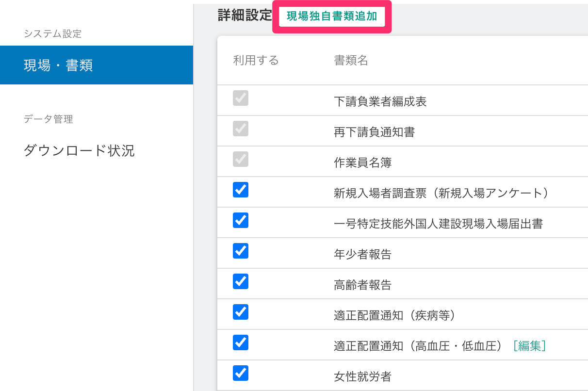Select the 下請負業者編成表 document name
Viewport: 588px width, 391px height.
click(x=380, y=101)
